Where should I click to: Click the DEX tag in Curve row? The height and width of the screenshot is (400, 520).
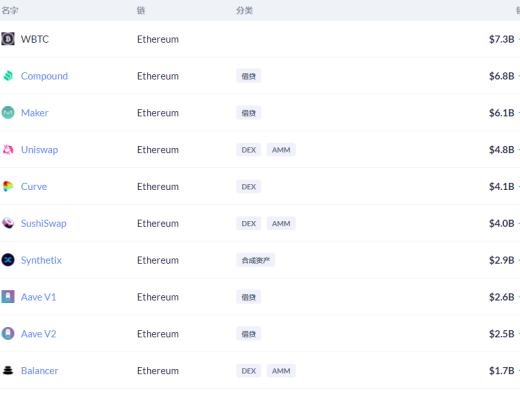[249, 187]
